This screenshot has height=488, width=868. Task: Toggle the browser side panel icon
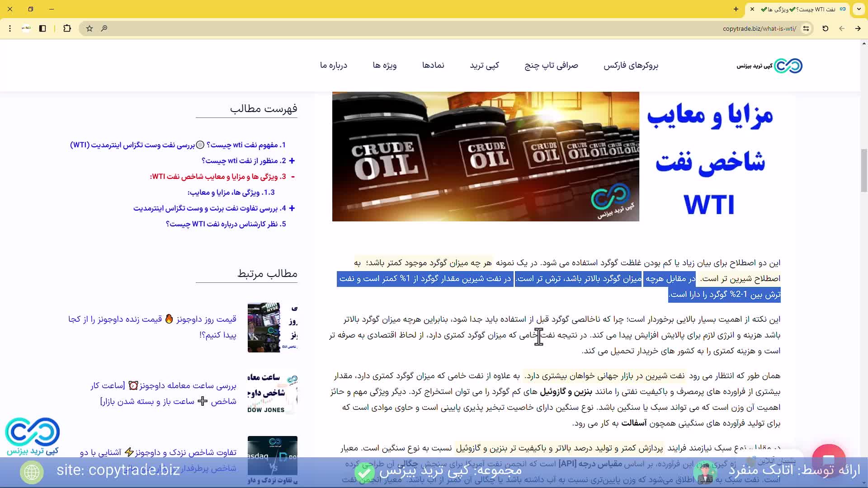coord(42,28)
